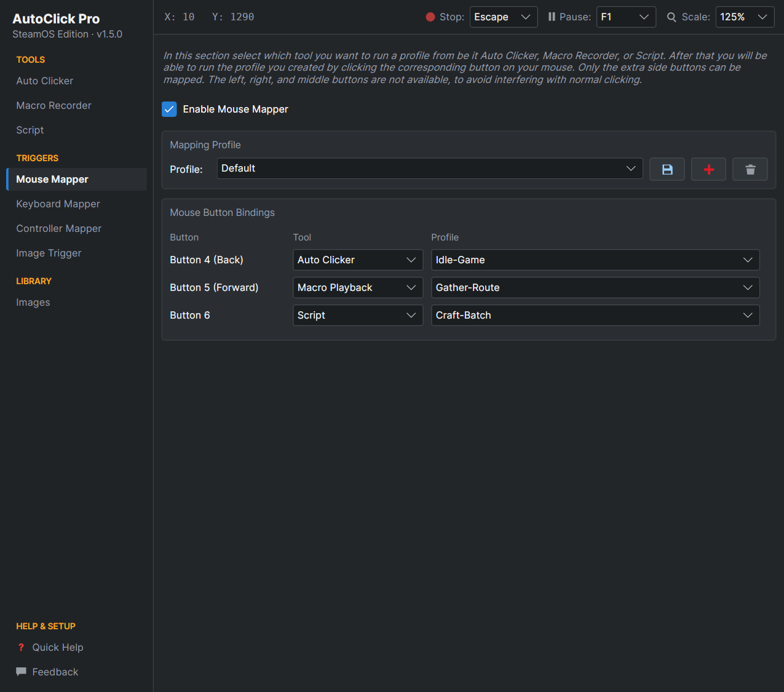Viewport: 784px width, 692px height.
Task: Delete the profile with the trash icon
Action: click(750, 169)
